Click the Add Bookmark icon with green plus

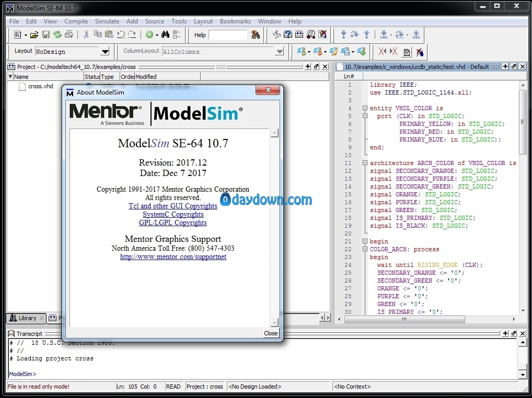301,52
